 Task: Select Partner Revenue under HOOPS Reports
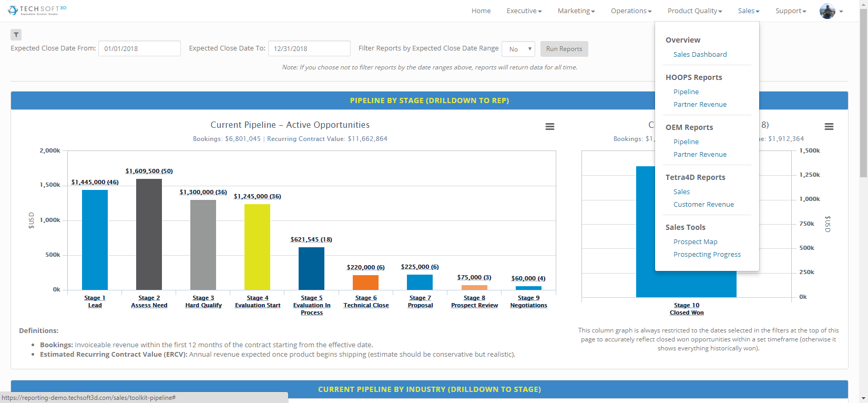coord(700,104)
